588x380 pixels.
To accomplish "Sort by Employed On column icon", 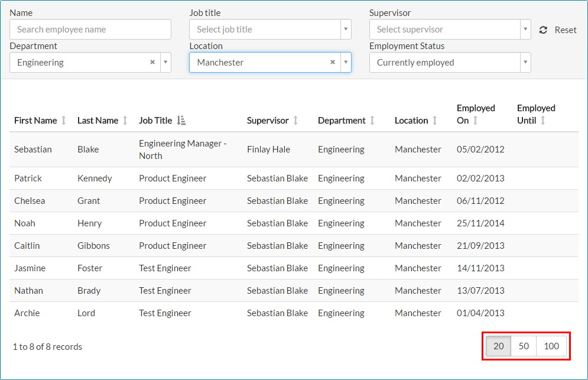I will point(475,121).
